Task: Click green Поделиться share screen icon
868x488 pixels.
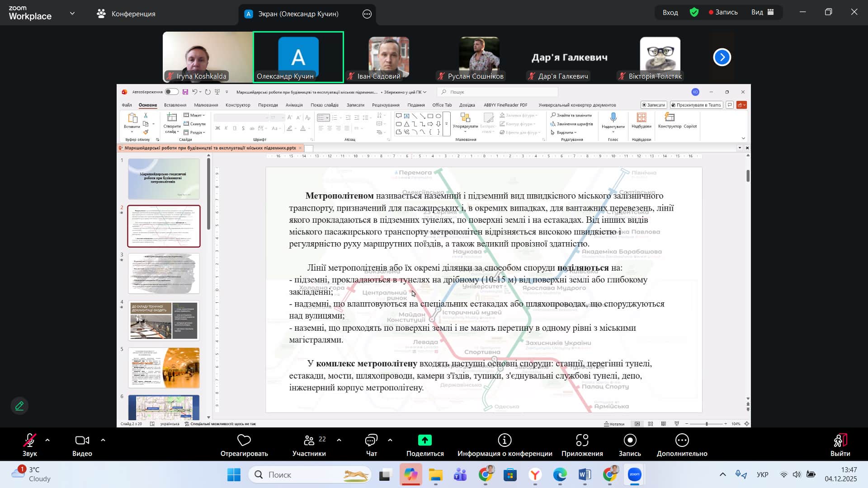Action: click(x=425, y=440)
